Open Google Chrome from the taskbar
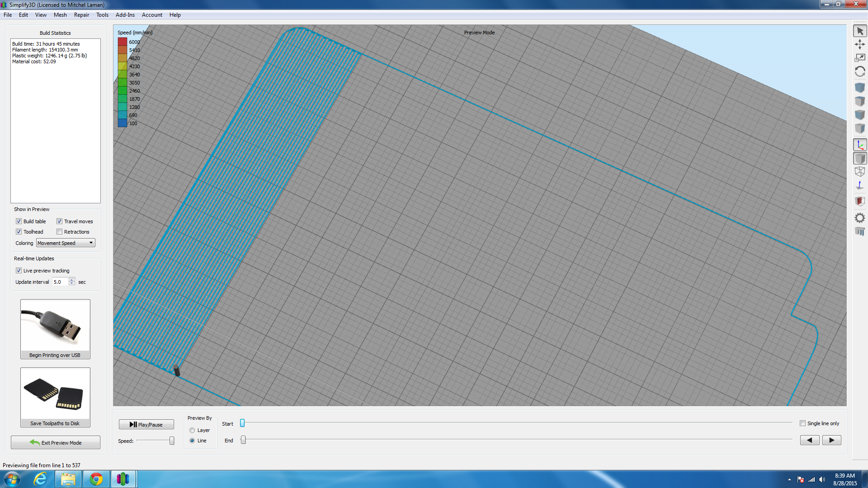The image size is (868, 488). click(x=96, y=479)
